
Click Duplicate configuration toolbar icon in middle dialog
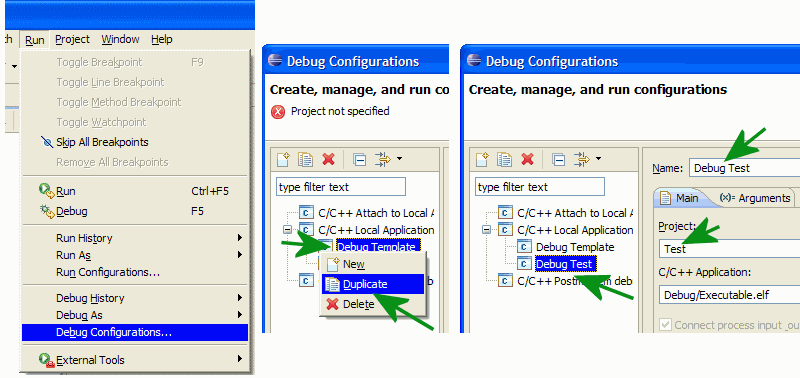[305, 160]
